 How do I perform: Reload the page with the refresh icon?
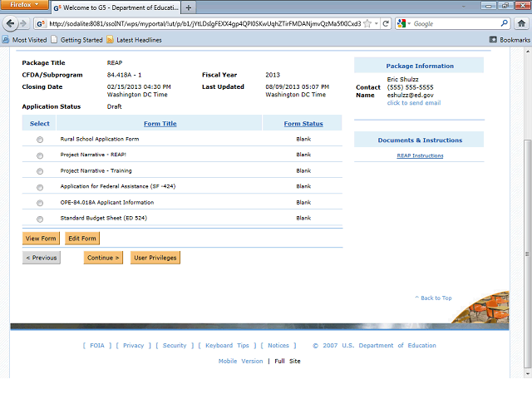[x=386, y=23]
